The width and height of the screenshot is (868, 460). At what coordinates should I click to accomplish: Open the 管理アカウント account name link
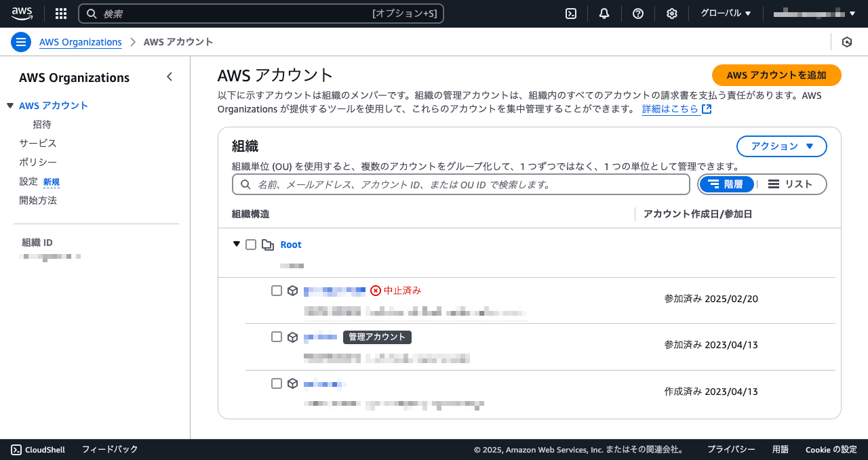click(x=320, y=337)
